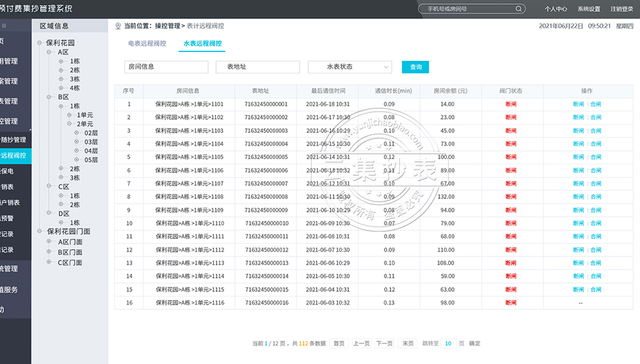Click the location pin icon beside 当前位置

pyautogui.click(x=118, y=26)
